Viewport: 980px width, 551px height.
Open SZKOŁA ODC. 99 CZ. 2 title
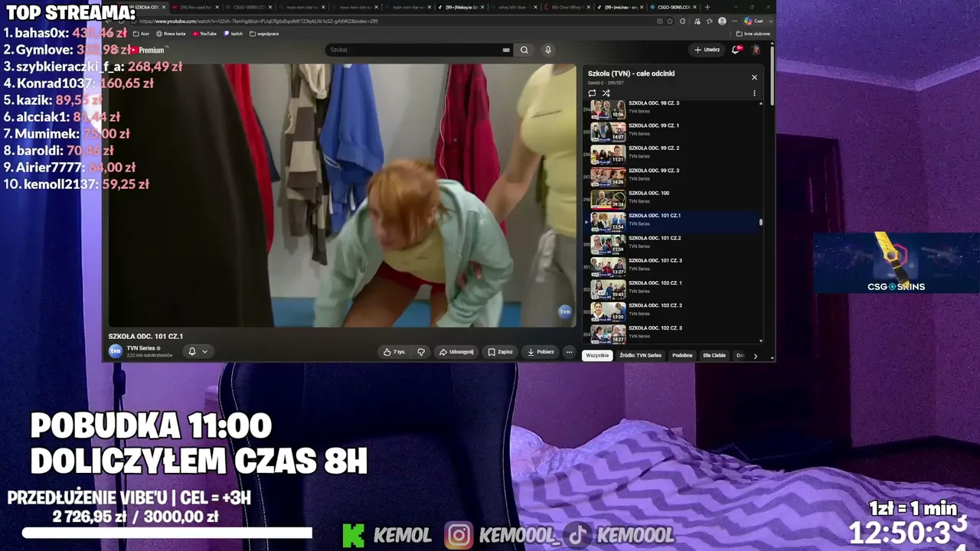(654, 148)
